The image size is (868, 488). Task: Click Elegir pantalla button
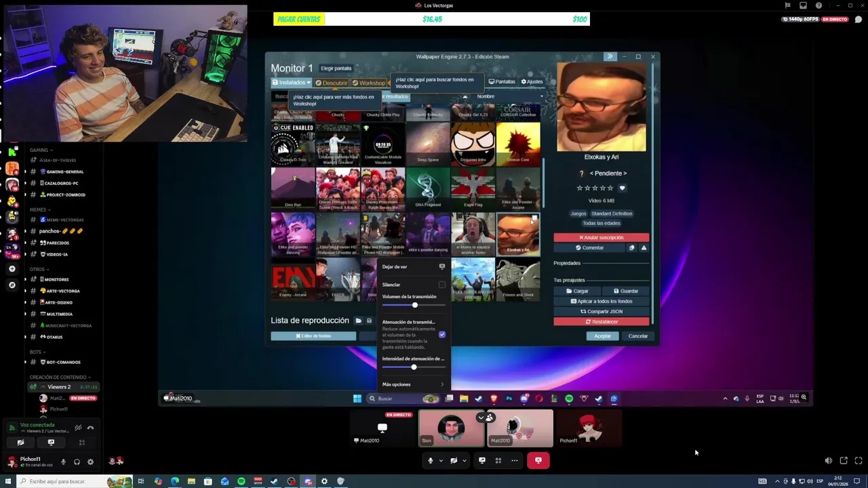click(336, 68)
